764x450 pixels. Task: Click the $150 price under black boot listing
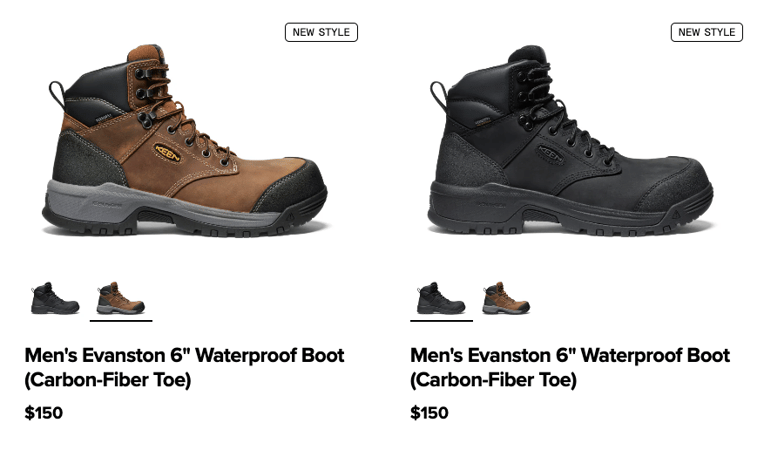click(430, 413)
